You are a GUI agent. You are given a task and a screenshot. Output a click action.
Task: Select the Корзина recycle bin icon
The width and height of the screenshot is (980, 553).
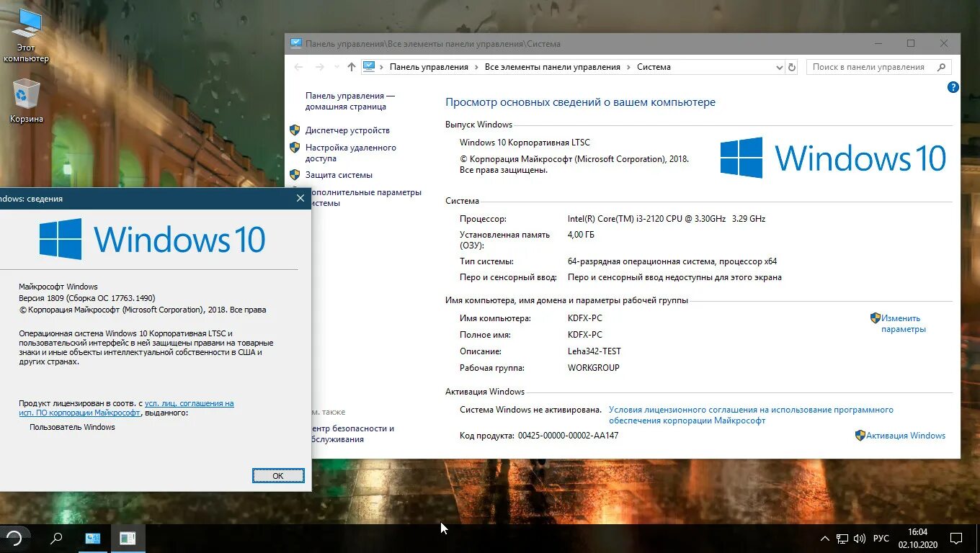pyautogui.click(x=26, y=100)
